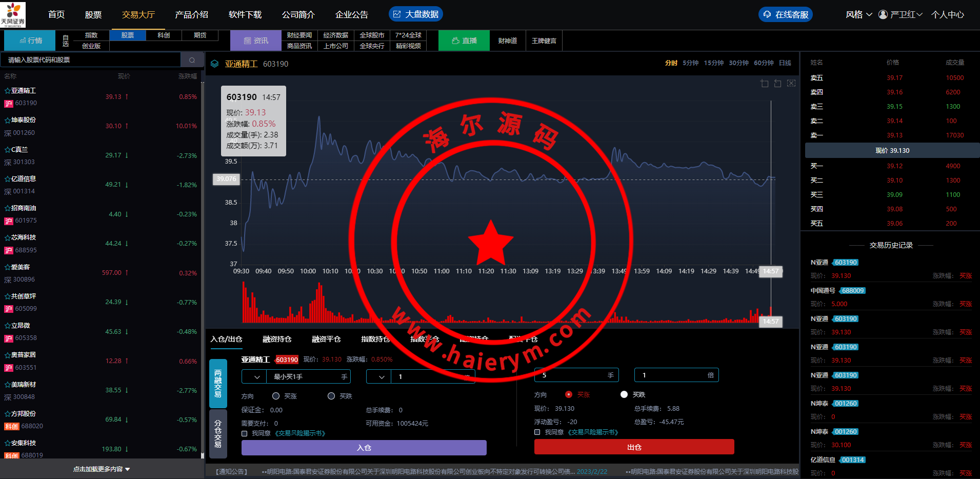Click the headset icon in 在线客服

[x=767, y=14]
